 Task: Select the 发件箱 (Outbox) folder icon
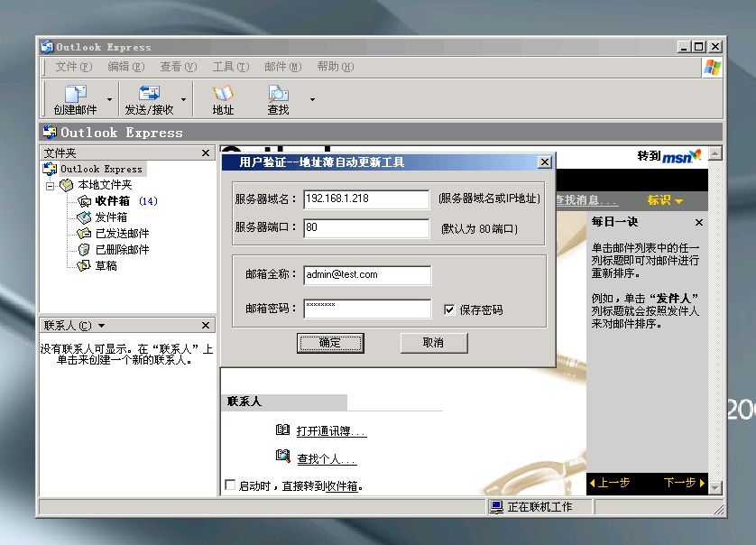pos(84,217)
